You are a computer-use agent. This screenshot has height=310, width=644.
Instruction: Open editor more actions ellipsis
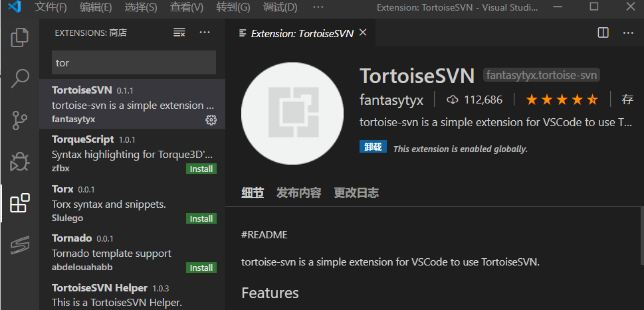[x=629, y=33]
